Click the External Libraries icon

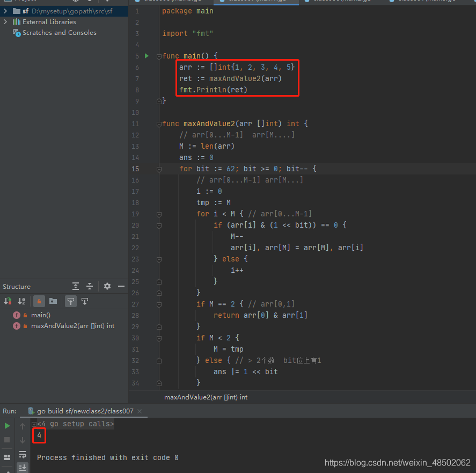(x=17, y=22)
